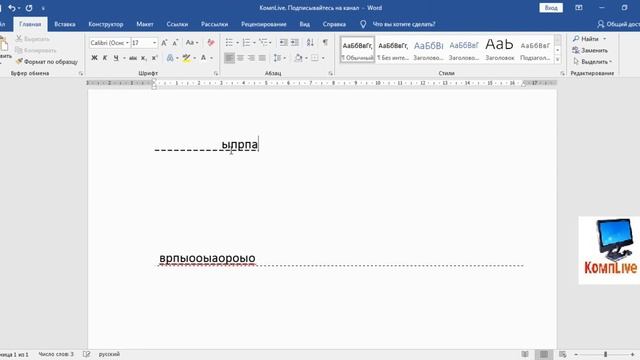Increase paragraph indent

pyautogui.click(x=295, y=42)
